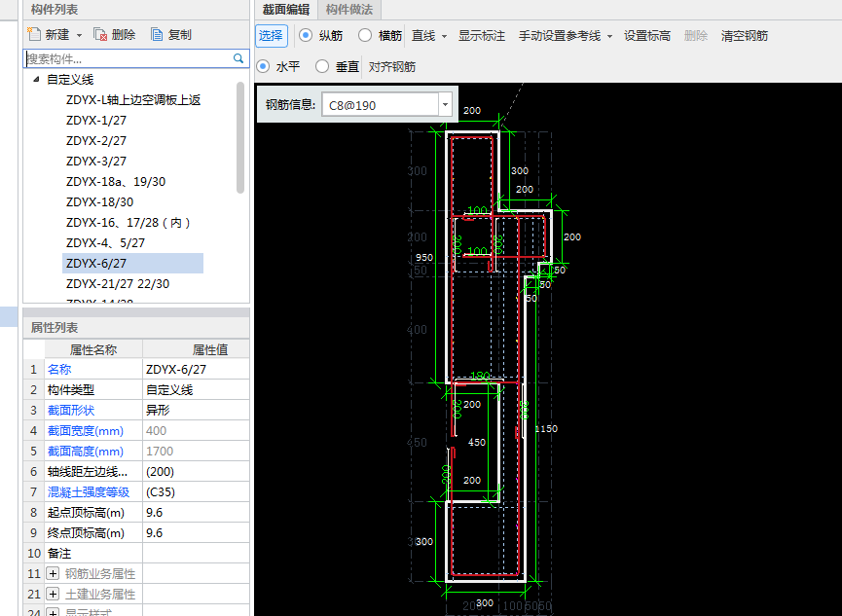Click the empty 备注 value cell
Screen dimensions: 842x616
(196, 553)
